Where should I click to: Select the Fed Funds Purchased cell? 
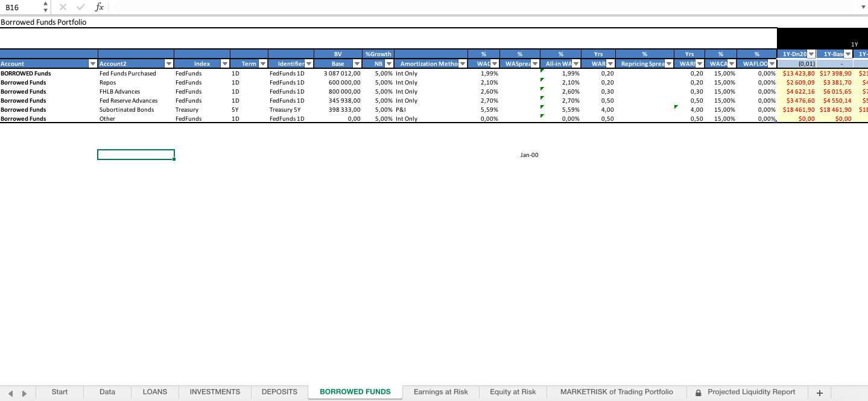(x=136, y=74)
